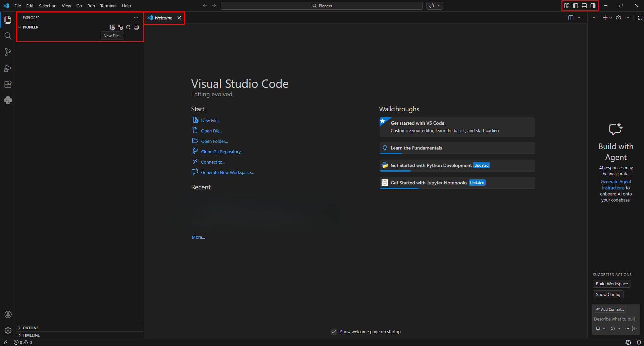The image size is (644, 346).
Task: Click the Build Workspace suggested action
Action: click(x=612, y=284)
